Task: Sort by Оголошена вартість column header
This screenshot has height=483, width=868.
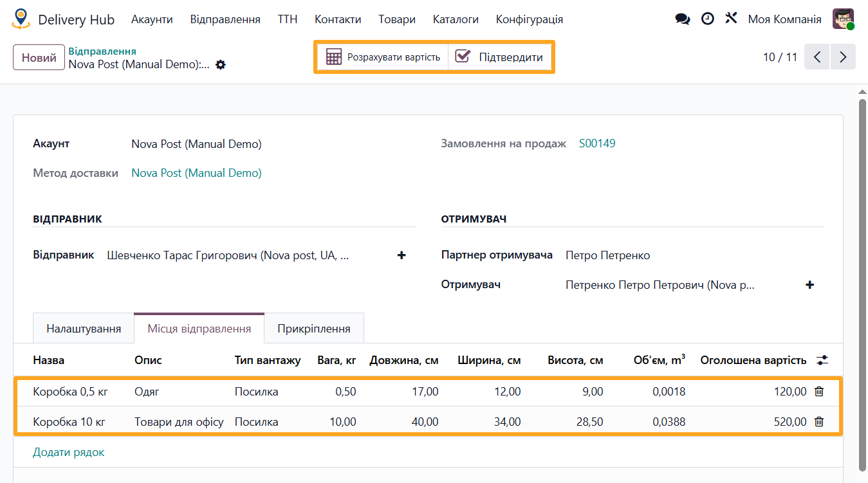Action: pos(753,360)
